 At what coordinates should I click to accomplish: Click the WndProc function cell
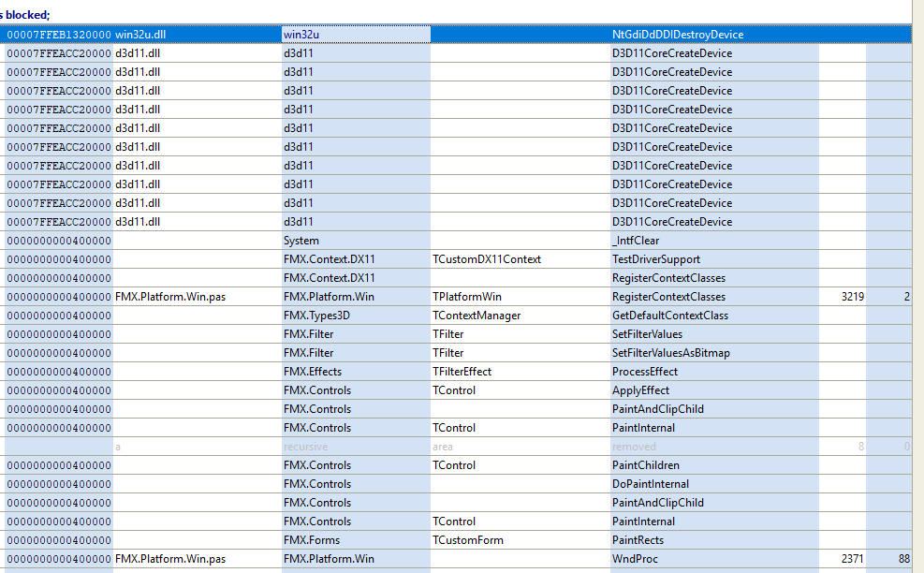(714, 559)
